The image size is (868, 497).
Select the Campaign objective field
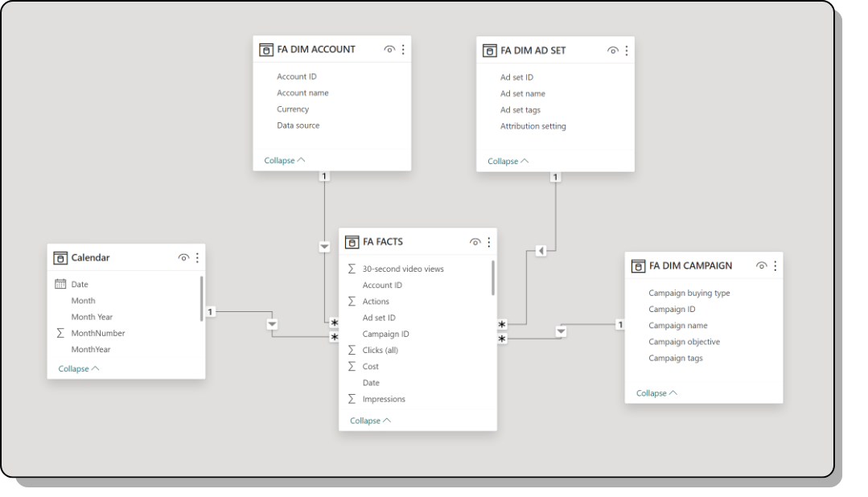684,342
